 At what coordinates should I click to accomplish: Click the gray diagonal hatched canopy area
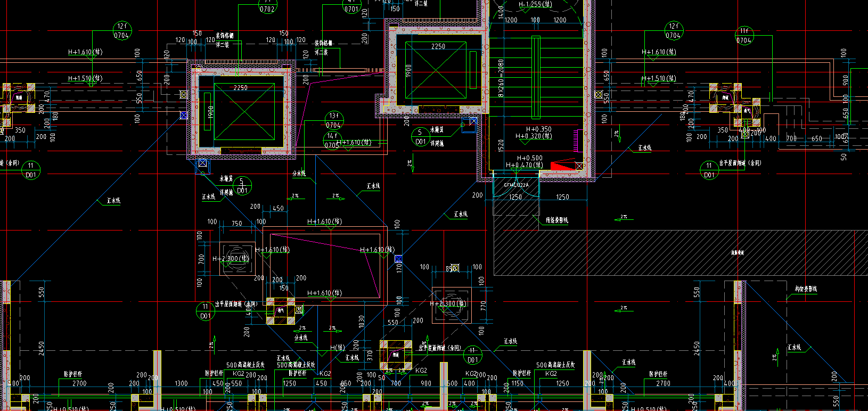pyautogui.click(x=679, y=253)
